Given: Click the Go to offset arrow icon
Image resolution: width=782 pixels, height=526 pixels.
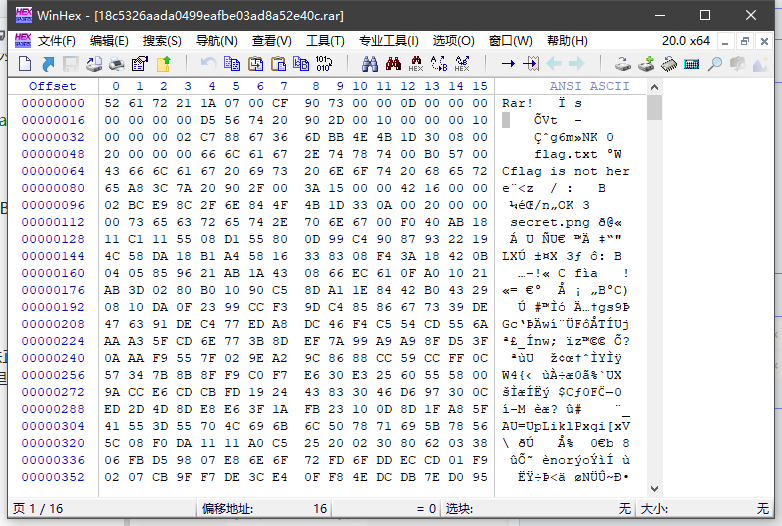Looking at the screenshot, I should pos(508,64).
